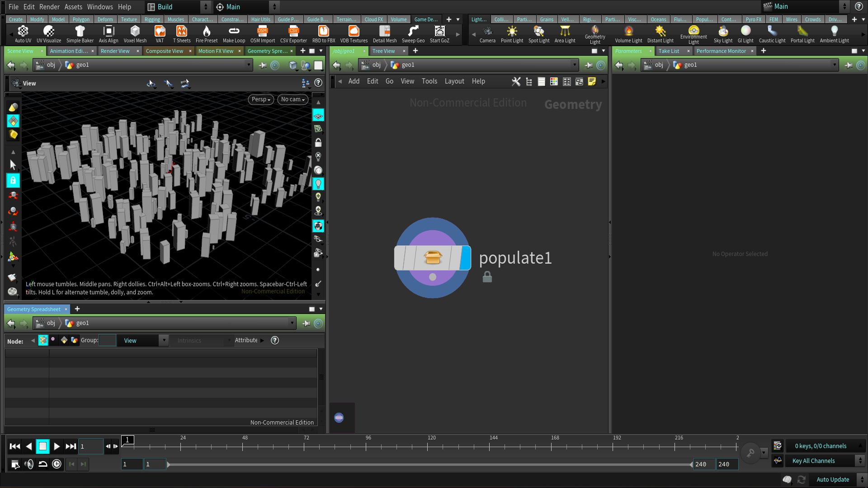868x488 pixels.
Task: Open the View dropdown in Scene View
Action: click(28, 84)
